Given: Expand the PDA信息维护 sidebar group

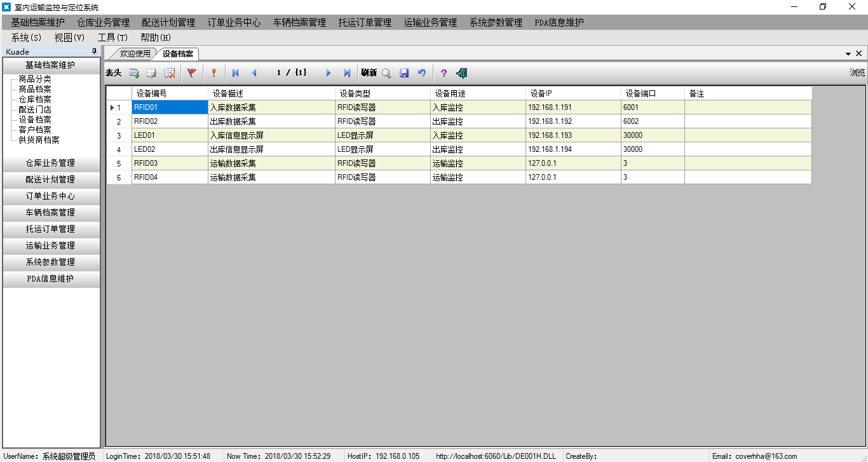Looking at the screenshot, I should coord(51,278).
